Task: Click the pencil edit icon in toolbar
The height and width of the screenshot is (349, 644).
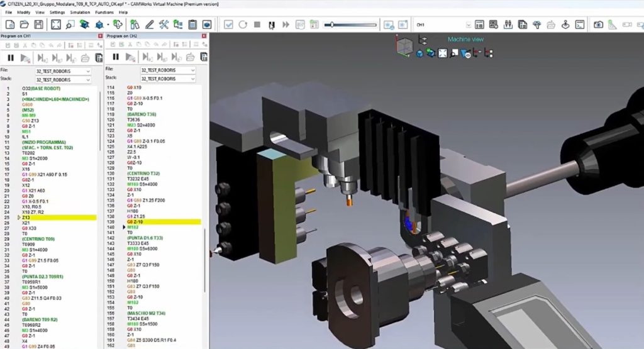Action: [149, 25]
